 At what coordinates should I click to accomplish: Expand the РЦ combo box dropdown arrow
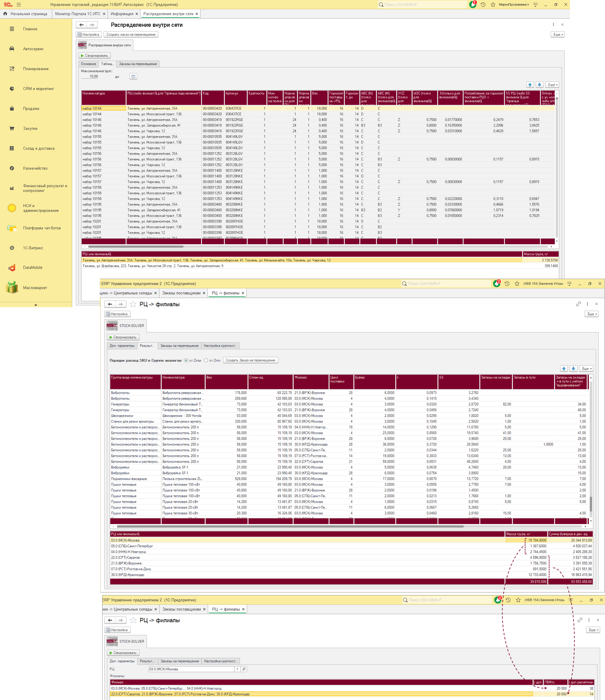237,669
